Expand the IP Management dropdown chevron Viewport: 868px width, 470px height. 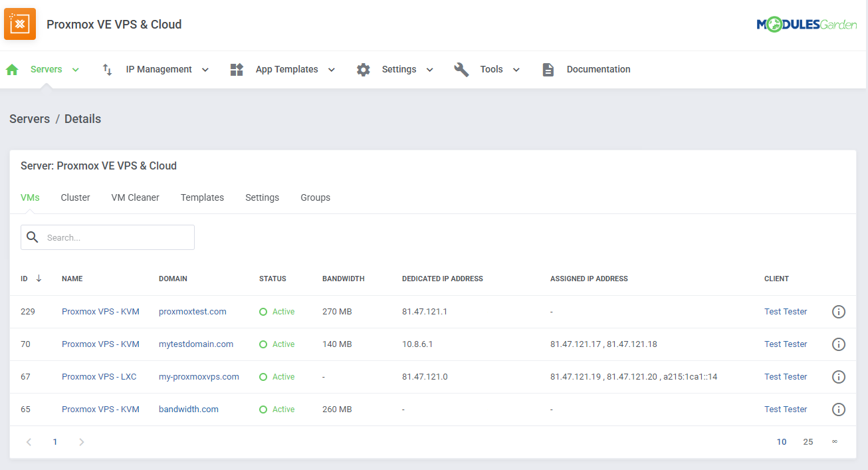point(205,70)
